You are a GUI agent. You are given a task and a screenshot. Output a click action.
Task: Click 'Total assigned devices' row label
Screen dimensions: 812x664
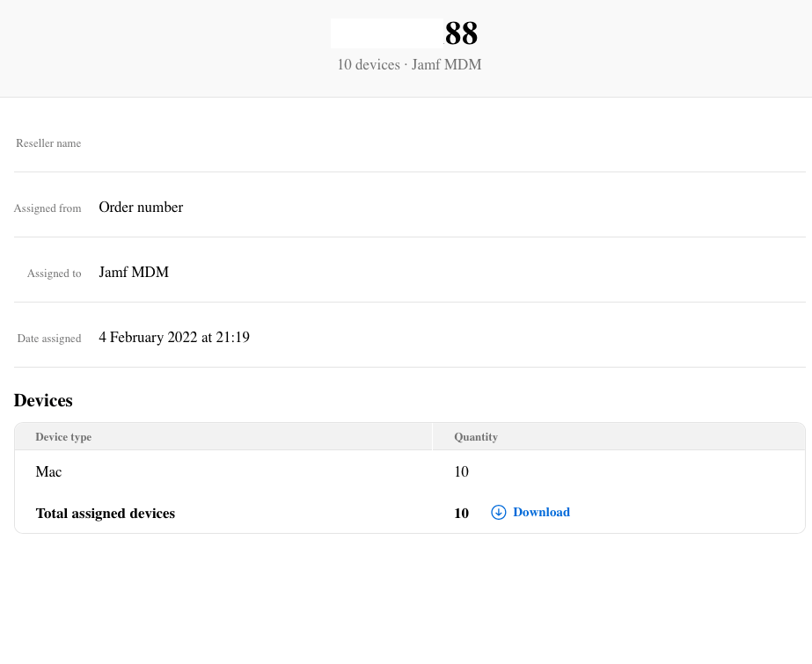(x=105, y=514)
